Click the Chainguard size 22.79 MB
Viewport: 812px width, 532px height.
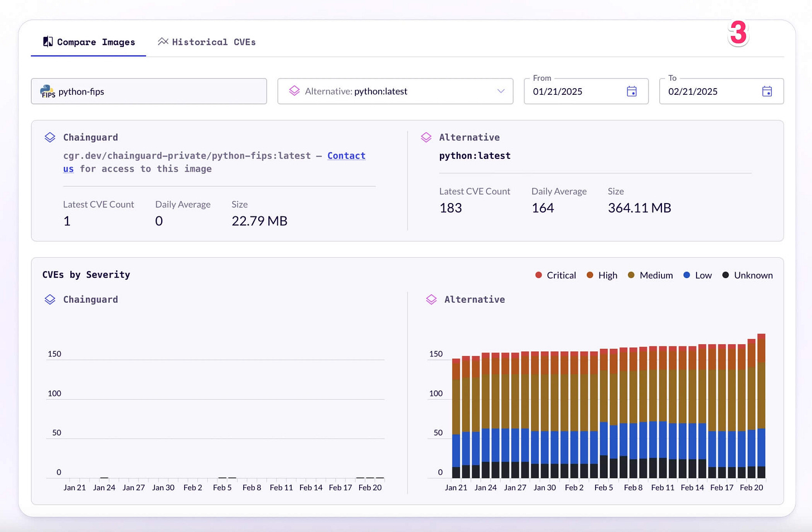click(259, 221)
